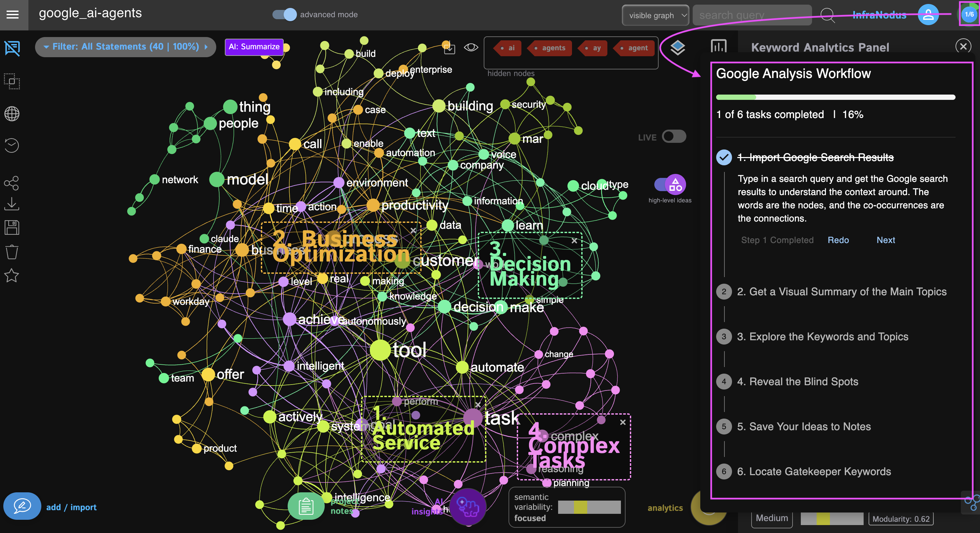
Task: Click the Step 1 Completed label
Action: pos(777,240)
